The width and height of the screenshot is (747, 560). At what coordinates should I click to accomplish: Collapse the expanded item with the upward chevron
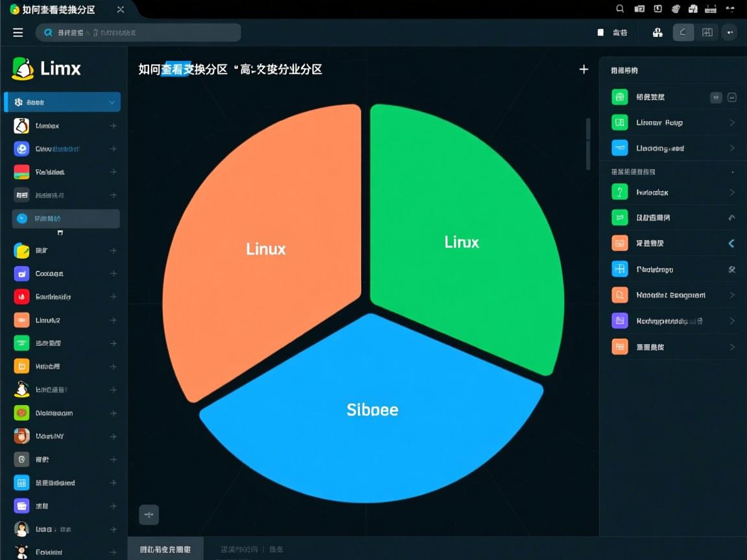731,217
